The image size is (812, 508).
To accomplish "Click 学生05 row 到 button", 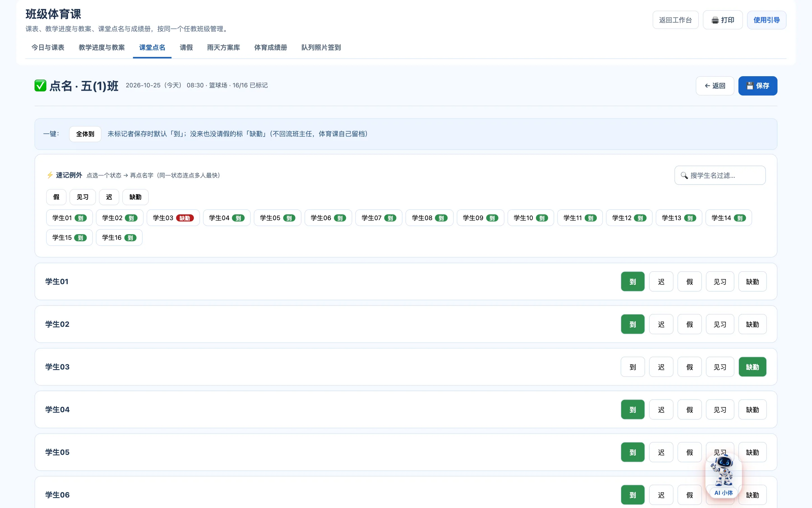I will [633, 452].
